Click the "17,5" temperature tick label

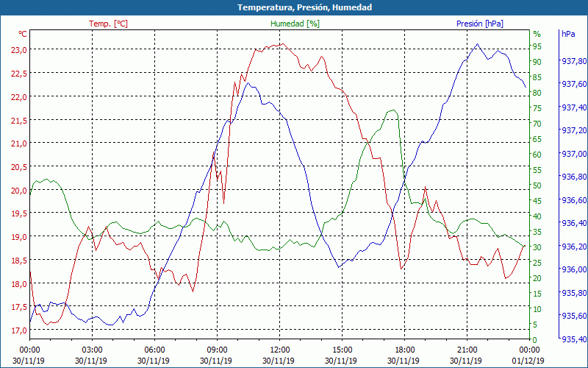point(19,307)
